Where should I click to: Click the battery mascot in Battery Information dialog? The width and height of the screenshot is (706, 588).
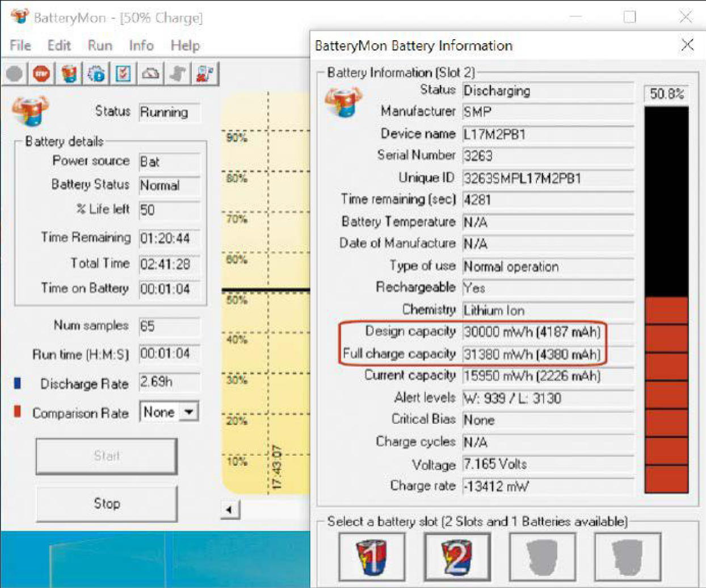pos(342,101)
